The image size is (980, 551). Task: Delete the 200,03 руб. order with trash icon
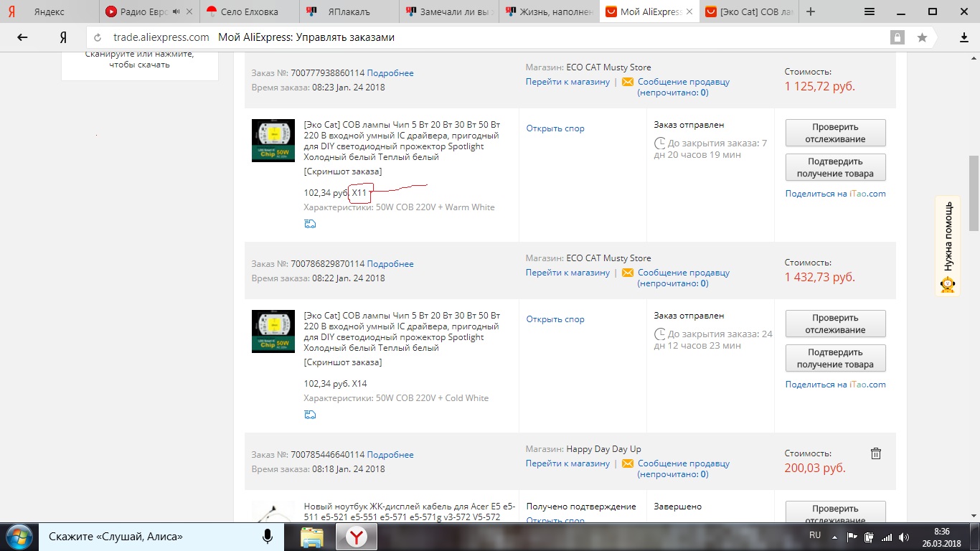click(875, 453)
